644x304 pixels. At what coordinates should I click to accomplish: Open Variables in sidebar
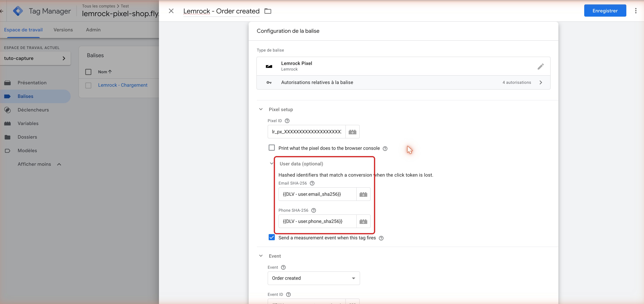[28, 123]
